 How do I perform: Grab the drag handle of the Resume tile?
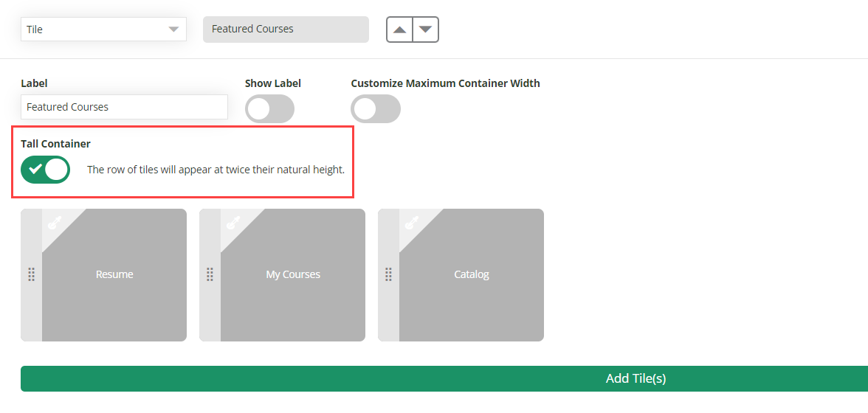32,275
